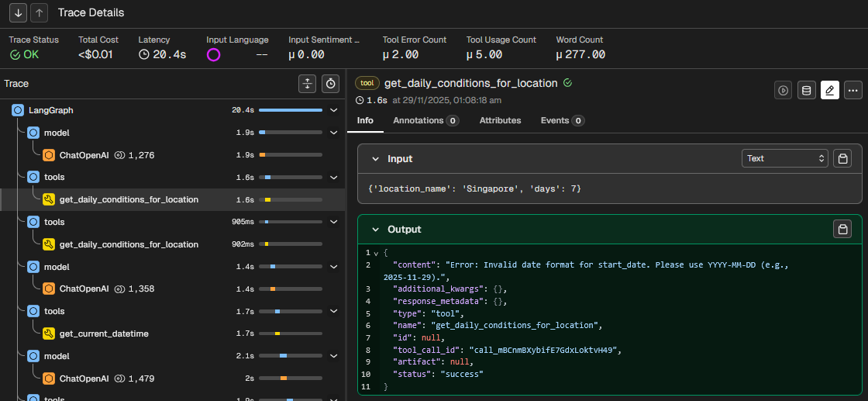868x401 pixels.
Task: Switch to the Annotations tab
Action: [425, 120]
